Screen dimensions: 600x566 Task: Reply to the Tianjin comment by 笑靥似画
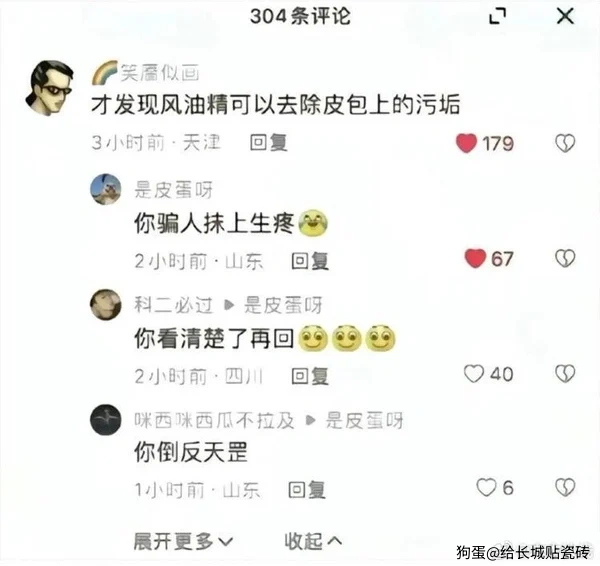coord(268,143)
